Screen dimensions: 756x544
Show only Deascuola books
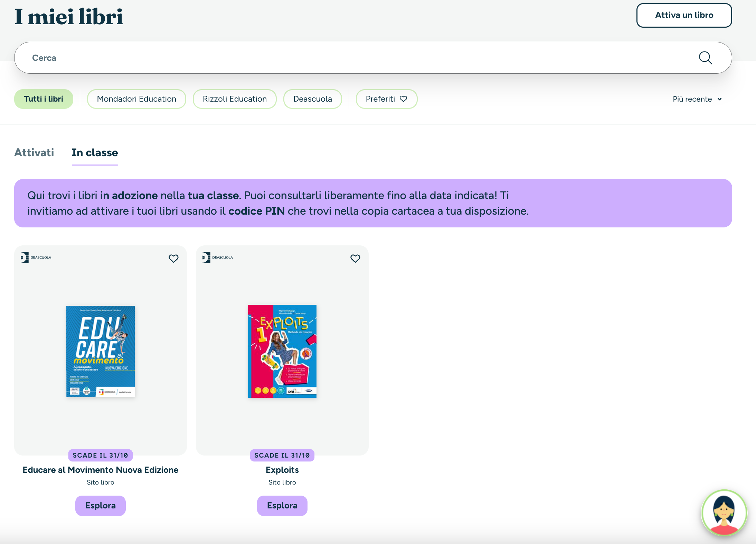tap(313, 99)
